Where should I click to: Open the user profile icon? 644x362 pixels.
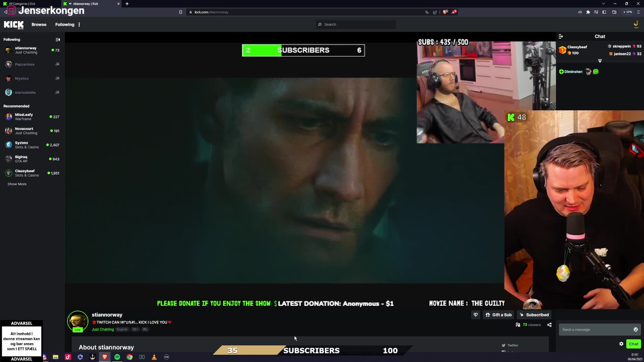[636, 24]
